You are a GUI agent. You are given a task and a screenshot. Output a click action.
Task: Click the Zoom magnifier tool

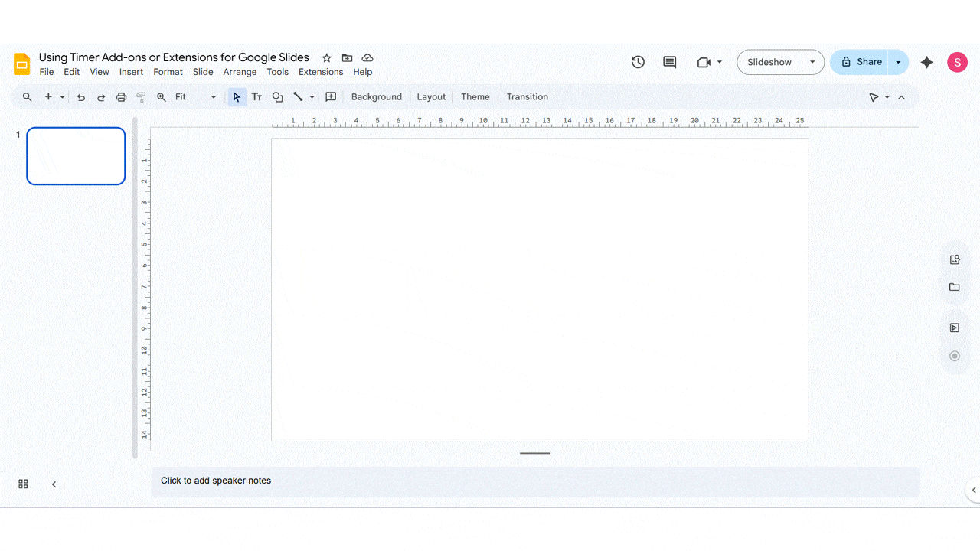pos(161,97)
